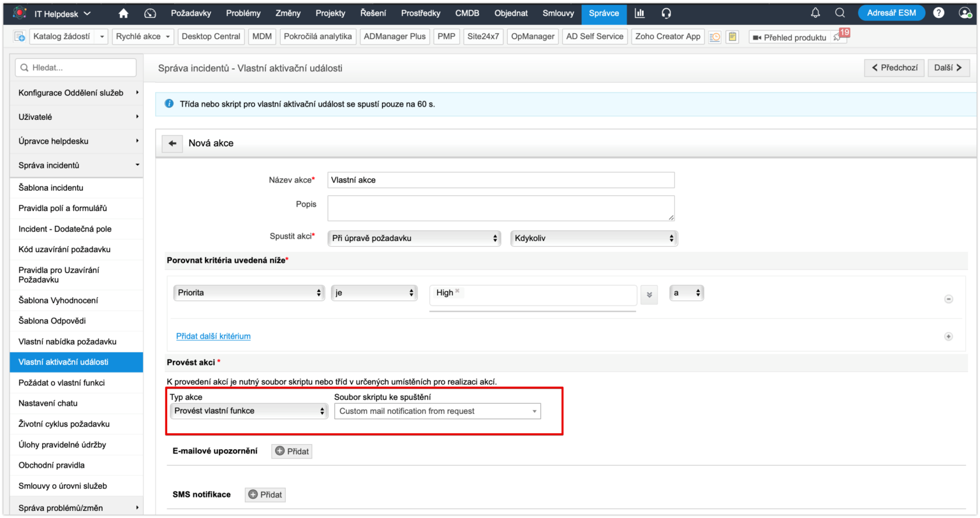Remove the Priorita criteria row with minus icon
The height and width of the screenshot is (518, 980).
tap(948, 299)
